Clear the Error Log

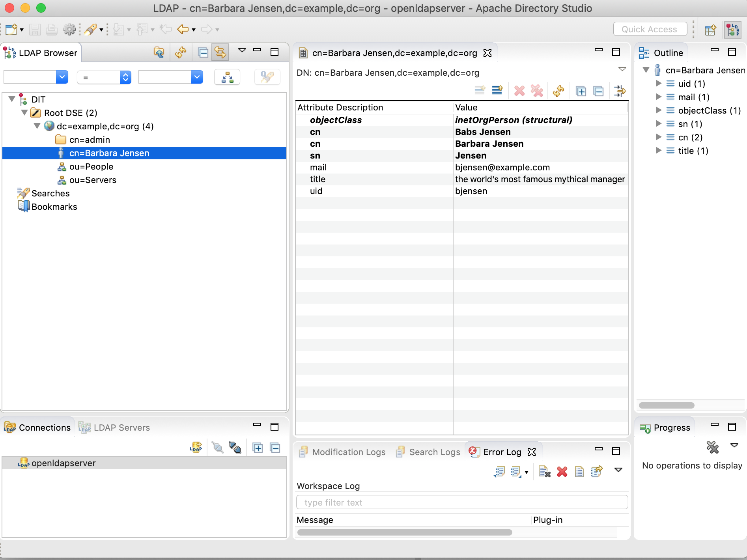(x=544, y=472)
